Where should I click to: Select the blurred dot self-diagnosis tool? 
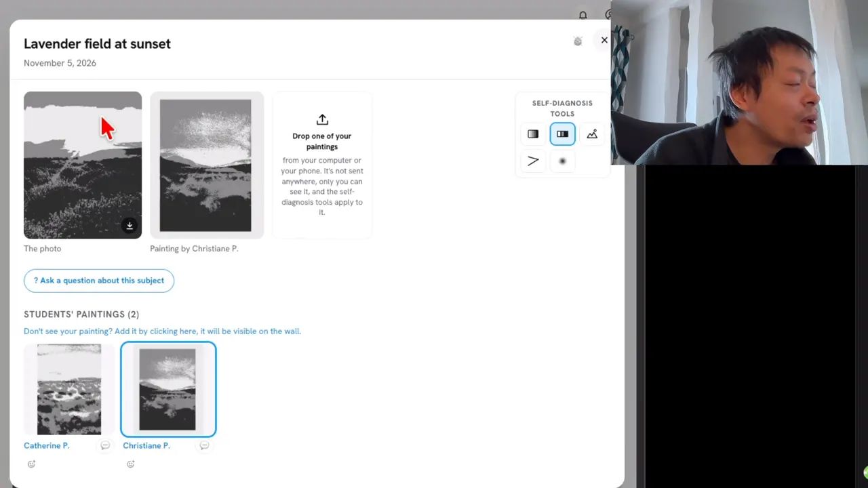(x=562, y=161)
